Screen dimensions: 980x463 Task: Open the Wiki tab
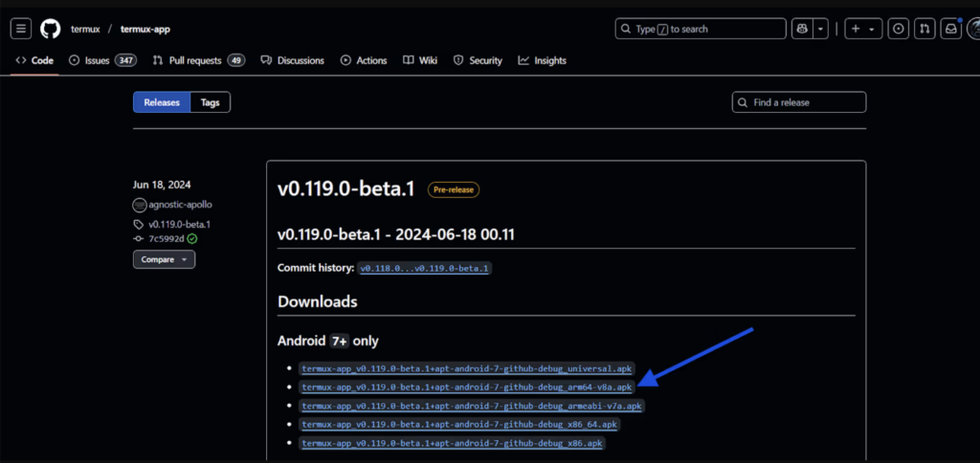(x=420, y=60)
